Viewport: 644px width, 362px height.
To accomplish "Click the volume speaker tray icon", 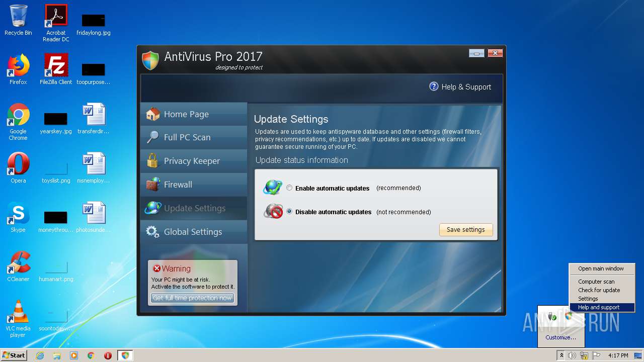I will pos(572,355).
